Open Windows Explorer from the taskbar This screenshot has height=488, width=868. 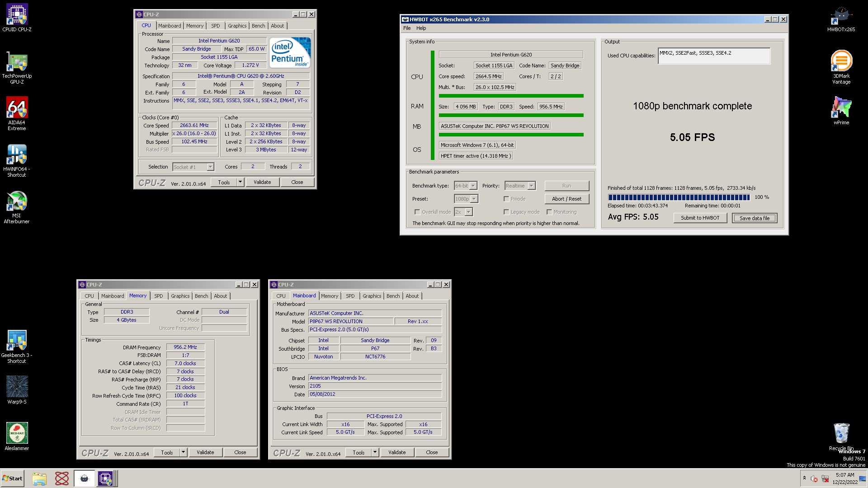tap(39, 479)
